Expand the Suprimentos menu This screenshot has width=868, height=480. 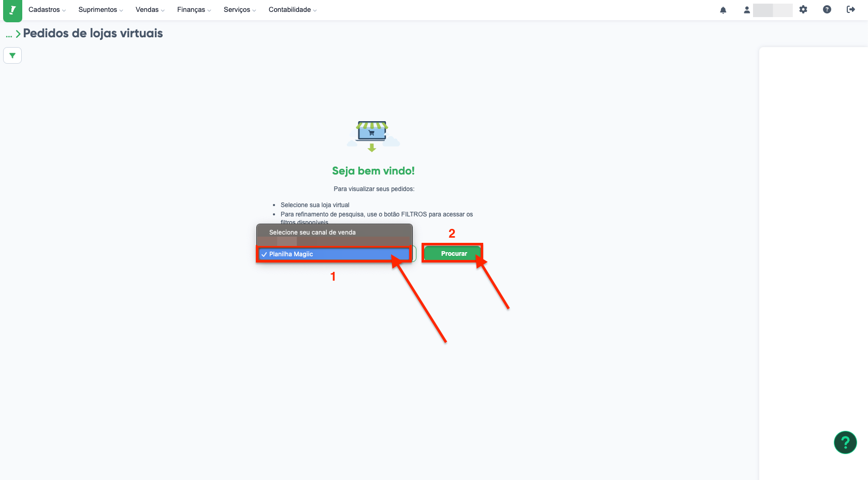coord(101,10)
